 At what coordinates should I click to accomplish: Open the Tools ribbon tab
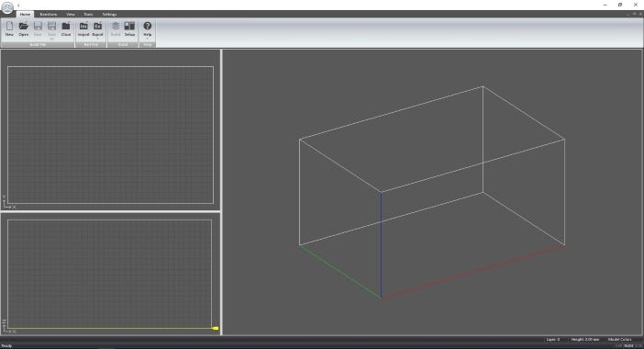(x=88, y=14)
